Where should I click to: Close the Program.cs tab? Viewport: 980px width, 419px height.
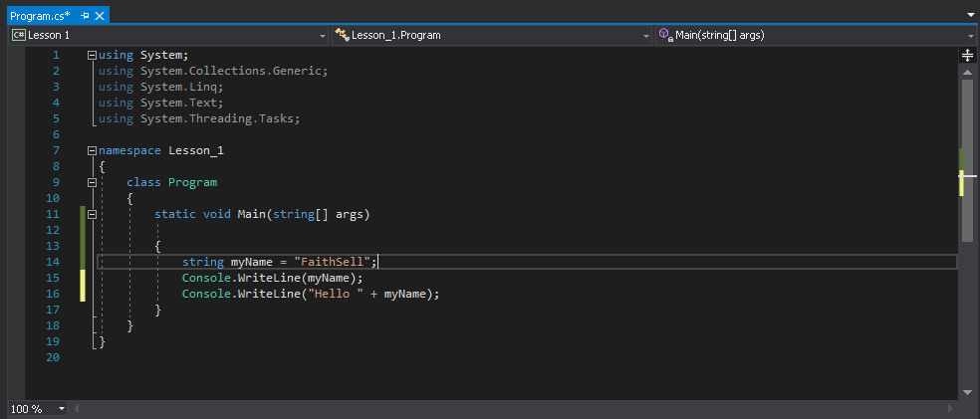point(101,16)
